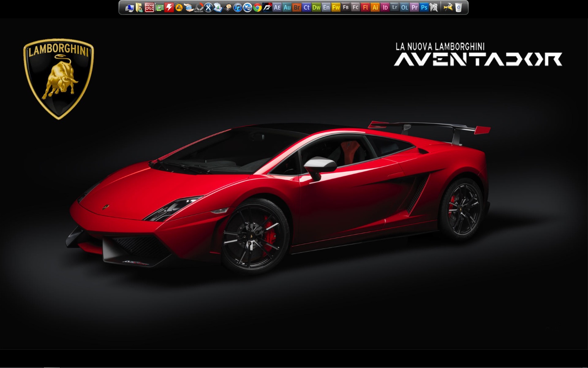Open AIMP player from the dock
Image resolution: width=588 pixels, height=368 pixels.
tap(179, 7)
